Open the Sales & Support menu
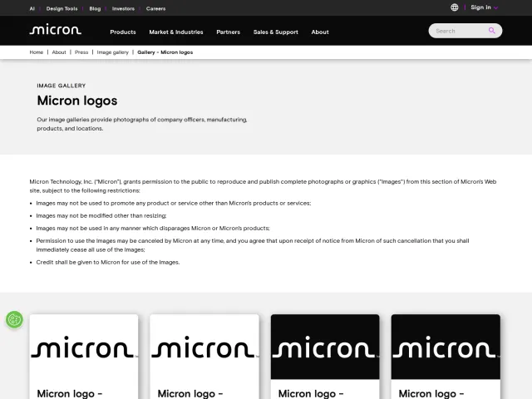Screen dimensions: 532x399 click(276, 32)
